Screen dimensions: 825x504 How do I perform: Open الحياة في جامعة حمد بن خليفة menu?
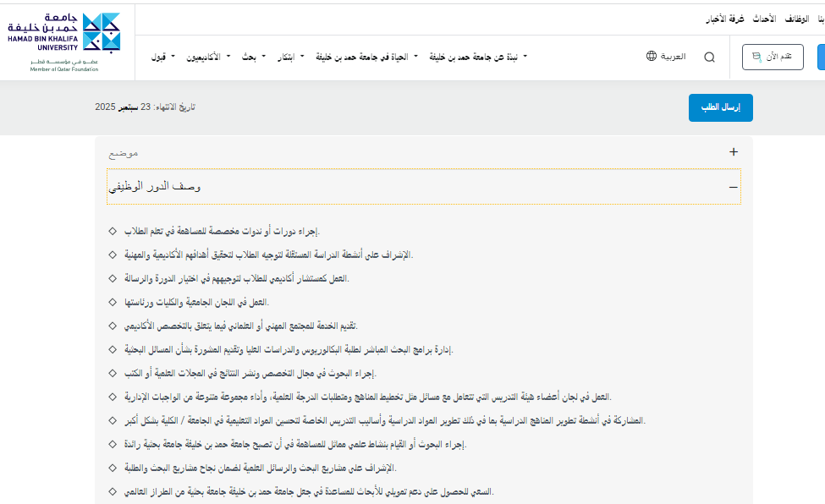click(x=366, y=57)
